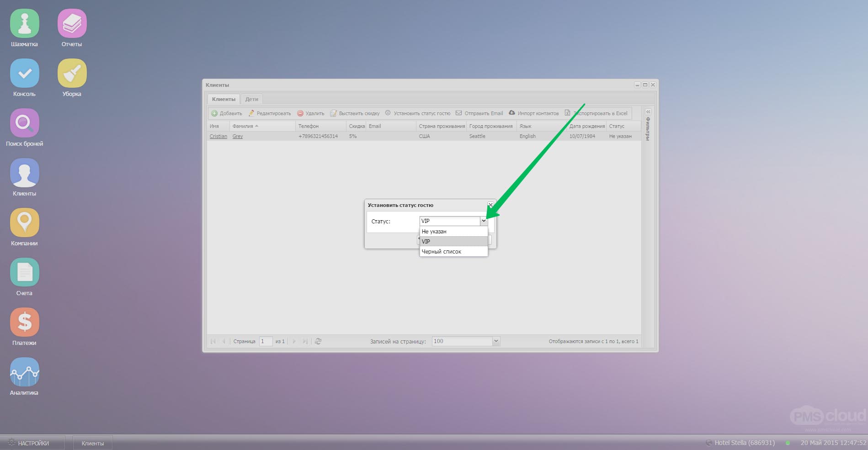Select Не указан in status list
The width and height of the screenshot is (868, 450).
[x=453, y=232]
